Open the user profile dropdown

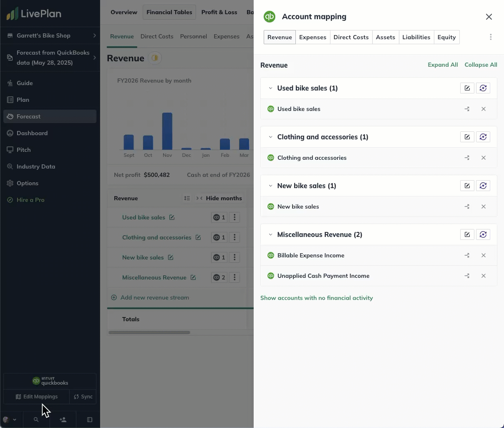point(10,420)
